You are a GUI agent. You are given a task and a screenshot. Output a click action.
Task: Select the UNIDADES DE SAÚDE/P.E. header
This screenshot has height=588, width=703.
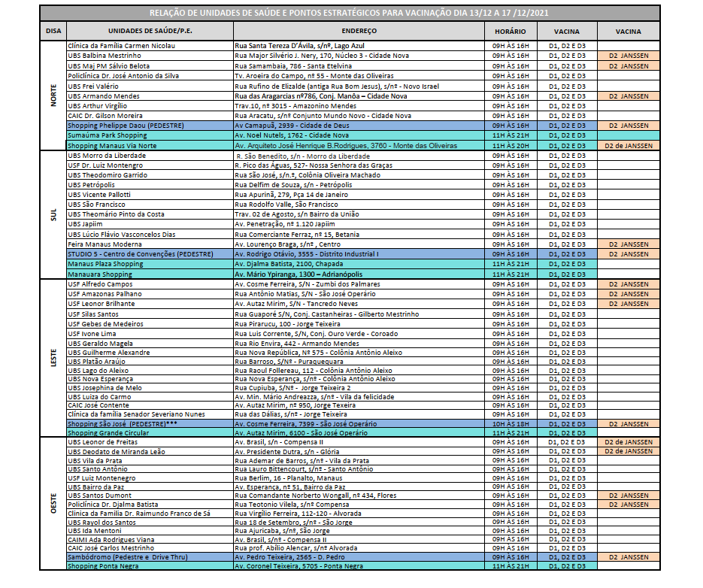click(149, 31)
